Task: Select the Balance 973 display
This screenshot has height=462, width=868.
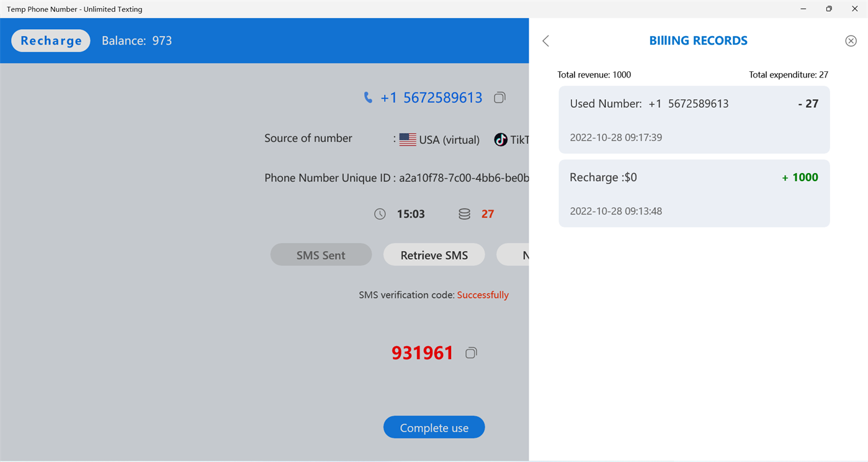Action: click(136, 40)
